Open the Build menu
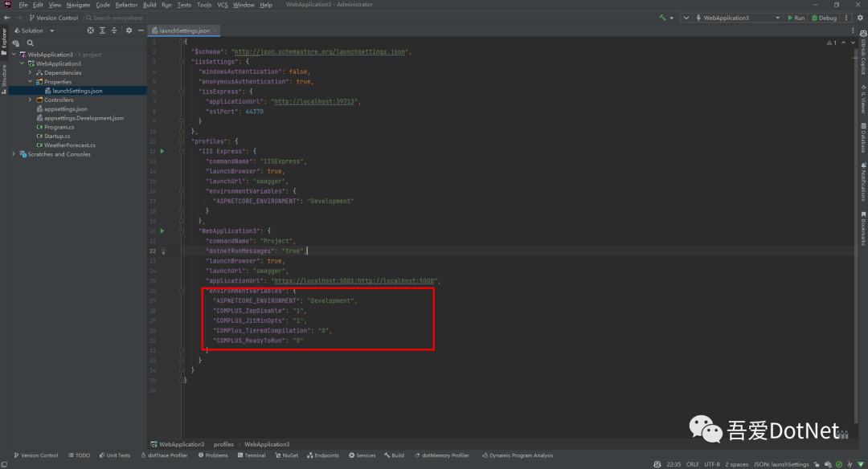This screenshot has height=469, width=868. (x=149, y=5)
